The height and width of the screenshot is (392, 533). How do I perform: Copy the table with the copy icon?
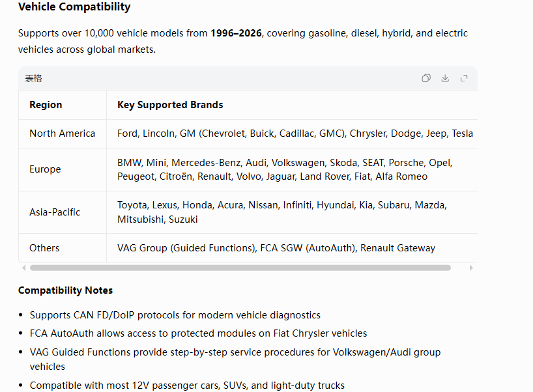point(426,78)
